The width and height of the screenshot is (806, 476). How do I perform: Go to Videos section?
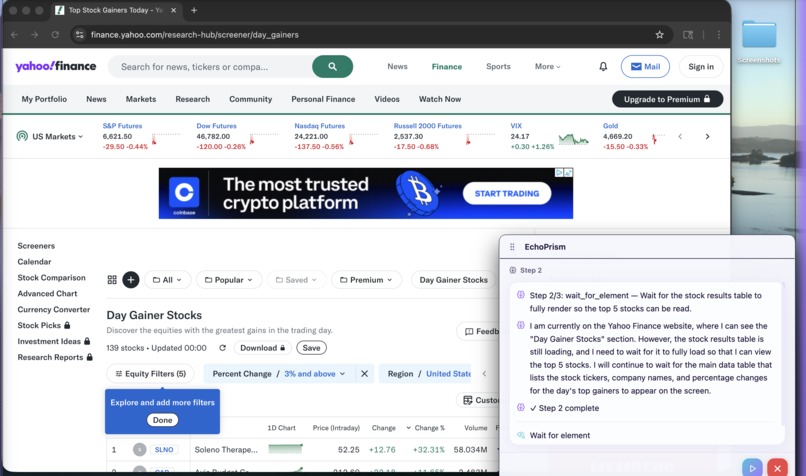pos(387,99)
